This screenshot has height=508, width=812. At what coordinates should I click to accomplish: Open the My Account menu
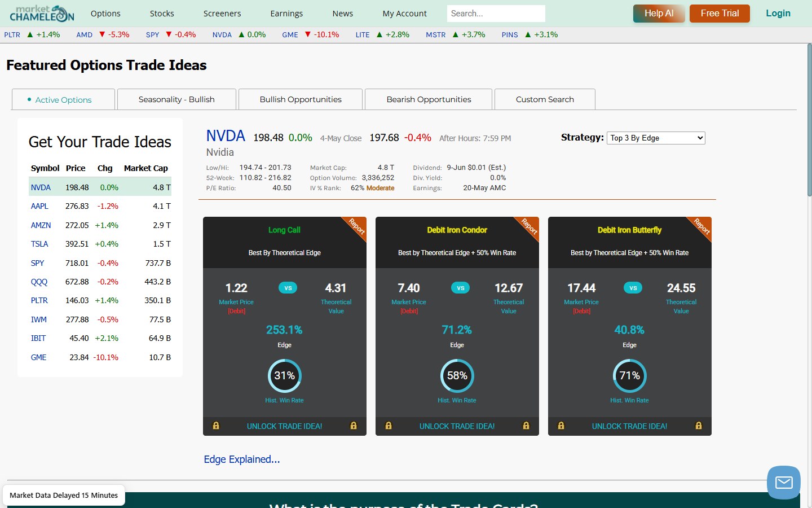pos(404,14)
